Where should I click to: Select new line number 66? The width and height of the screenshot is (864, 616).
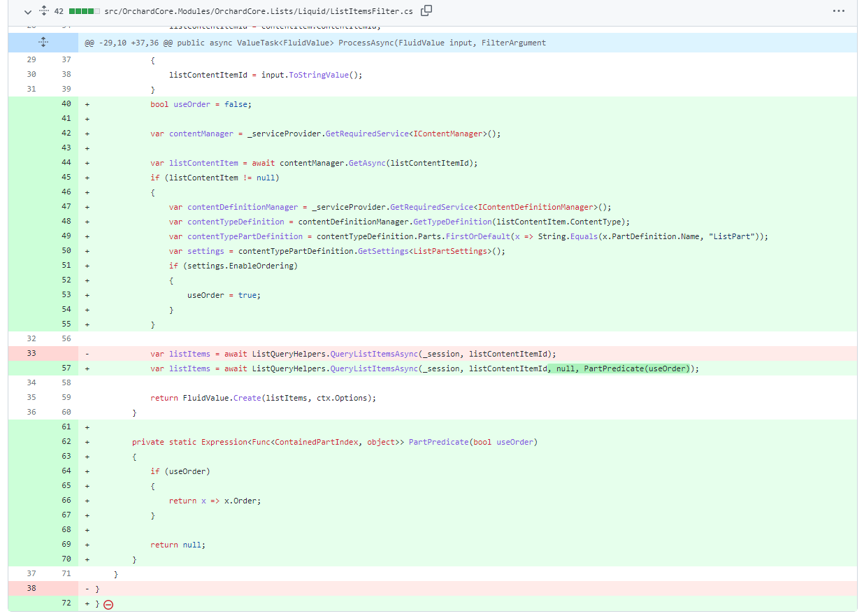click(66, 501)
